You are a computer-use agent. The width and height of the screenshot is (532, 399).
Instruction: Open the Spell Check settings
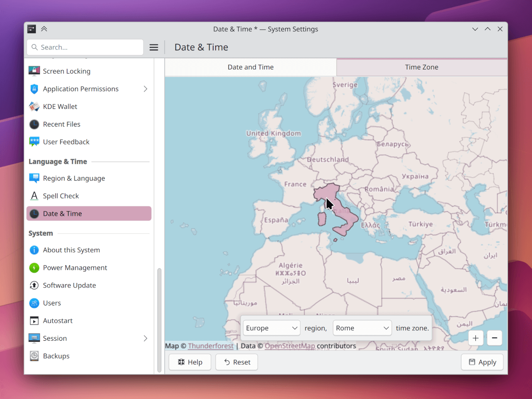[61, 196]
